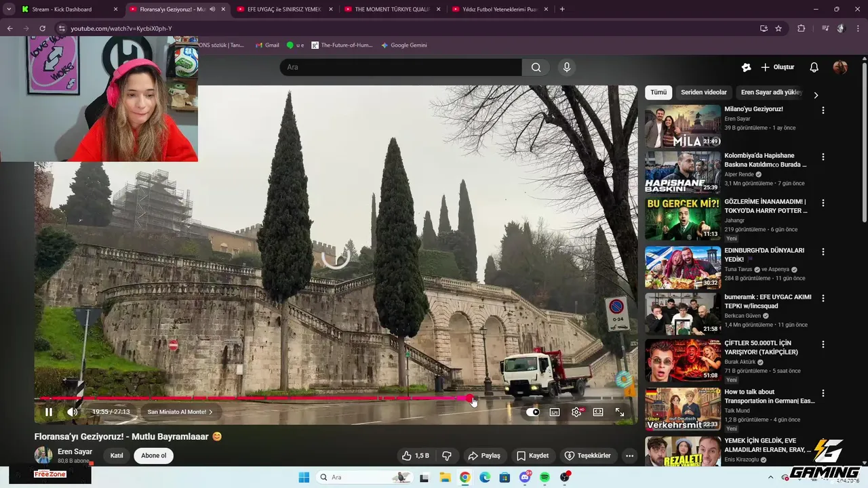
Task: Open File Explorer from the taskbar
Action: pos(445,477)
